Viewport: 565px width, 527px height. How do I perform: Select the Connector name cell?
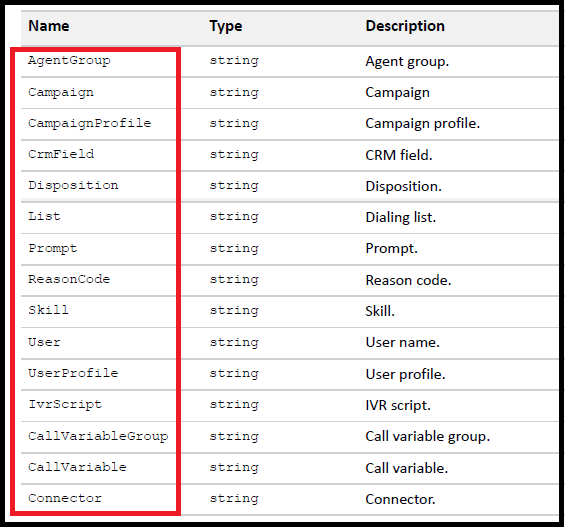(65, 498)
